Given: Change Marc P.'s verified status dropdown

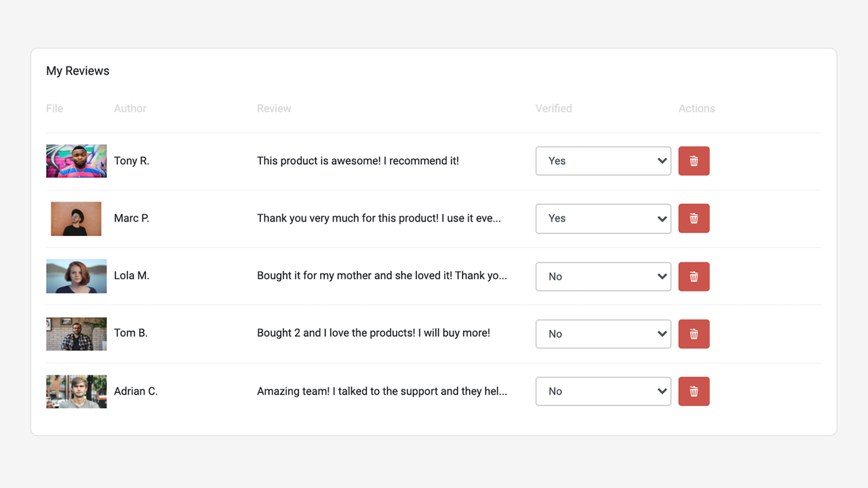Looking at the screenshot, I should pyautogui.click(x=603, y=218).
